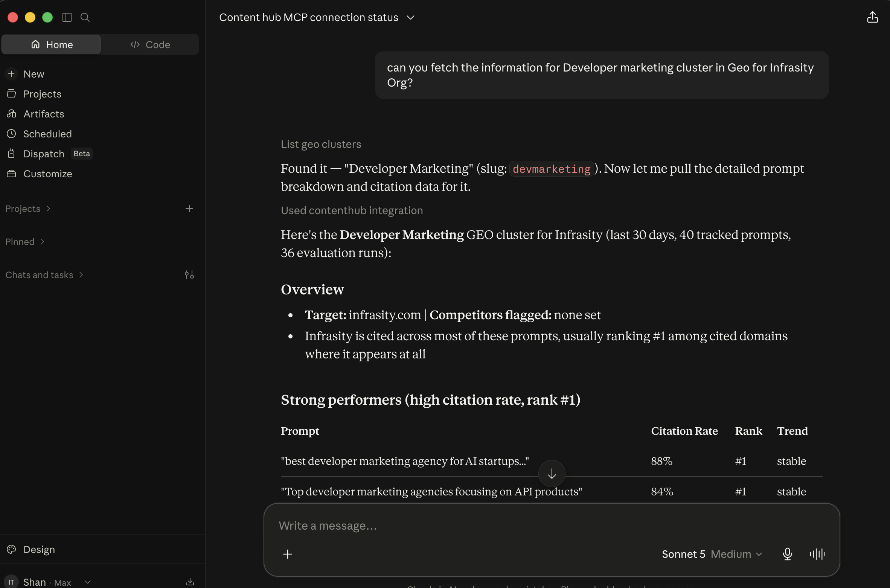
Task: Click the IT user avatar
Action: click(11, 582)
